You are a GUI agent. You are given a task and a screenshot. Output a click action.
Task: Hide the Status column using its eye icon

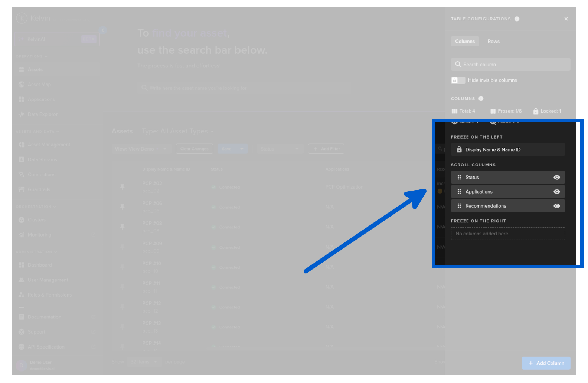click(556, 178)
